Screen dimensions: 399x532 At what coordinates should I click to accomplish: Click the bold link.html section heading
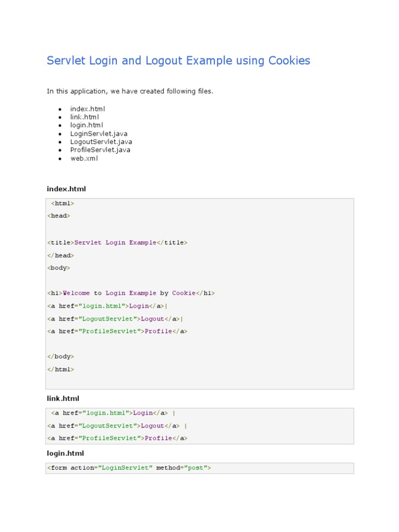(63, 398)
